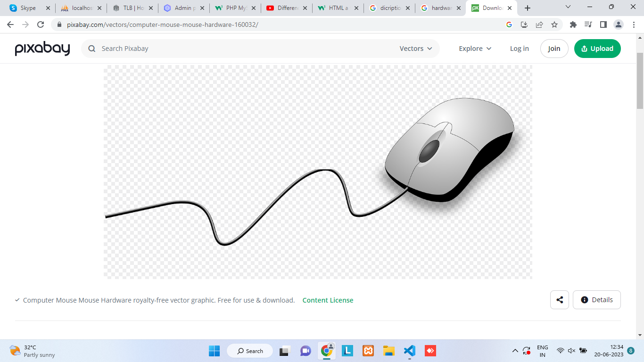Open File Explorer from the taskbar

[x=388, y=351]
